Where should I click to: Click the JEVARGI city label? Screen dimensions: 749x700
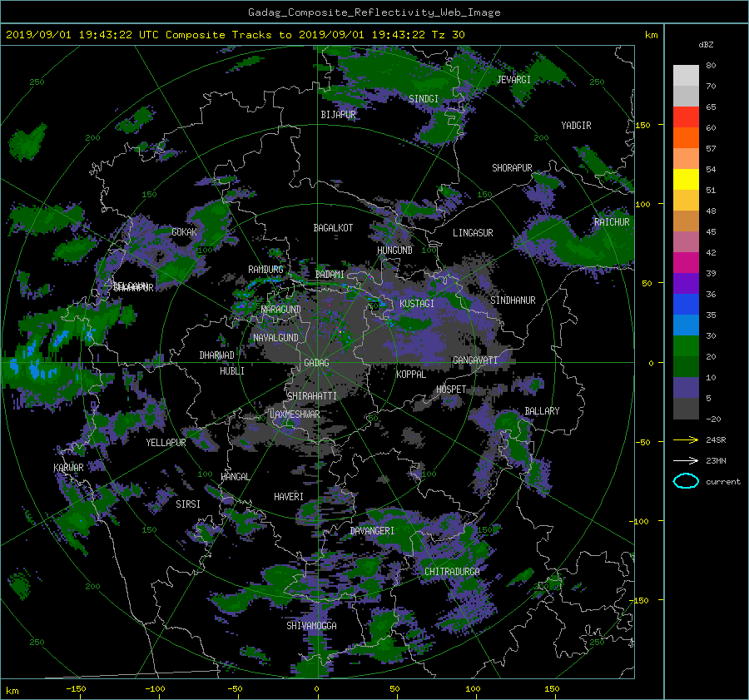click(513, 80)
